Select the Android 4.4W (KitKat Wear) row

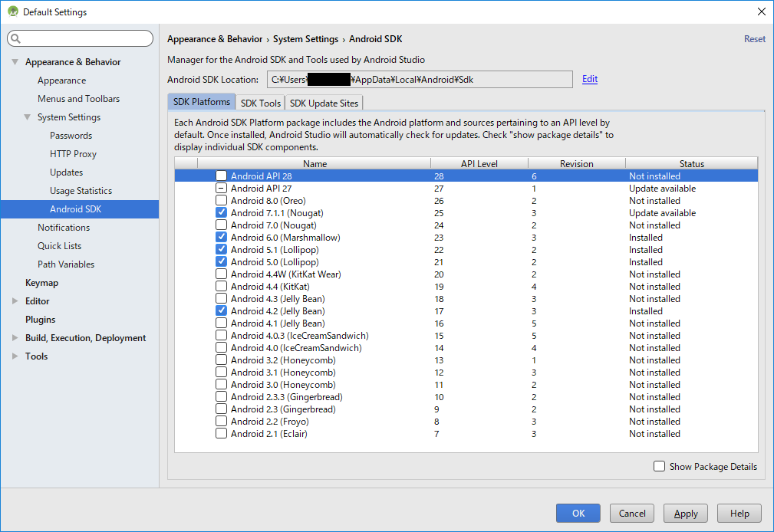[466, 274]
